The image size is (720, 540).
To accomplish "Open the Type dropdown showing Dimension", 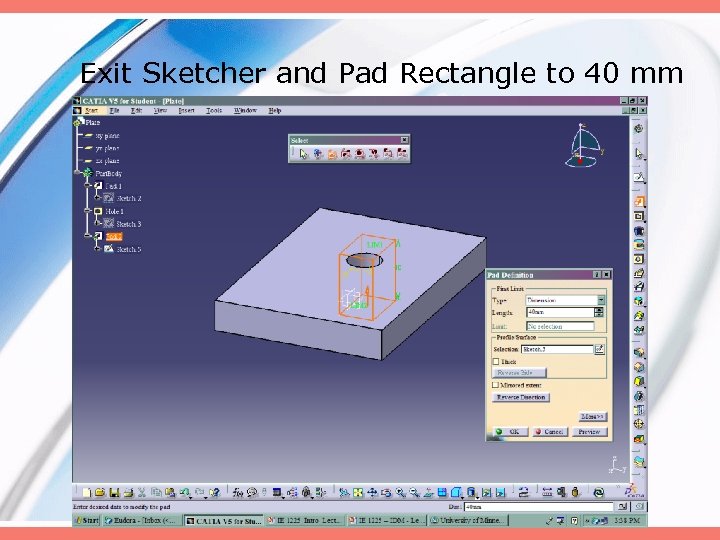I will pos(601,300).
